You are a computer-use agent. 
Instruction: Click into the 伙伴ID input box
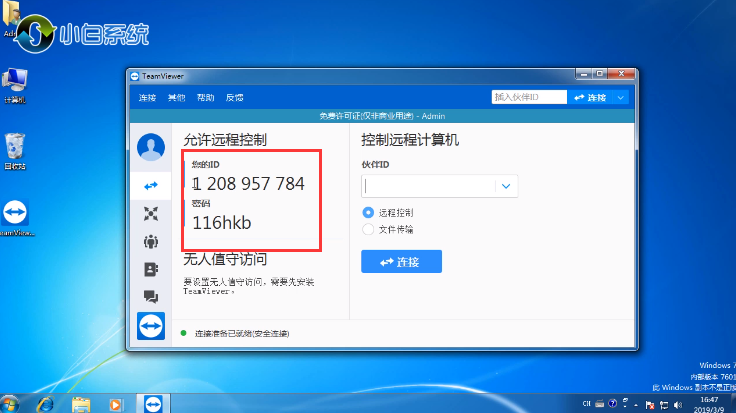pos(428,186)
